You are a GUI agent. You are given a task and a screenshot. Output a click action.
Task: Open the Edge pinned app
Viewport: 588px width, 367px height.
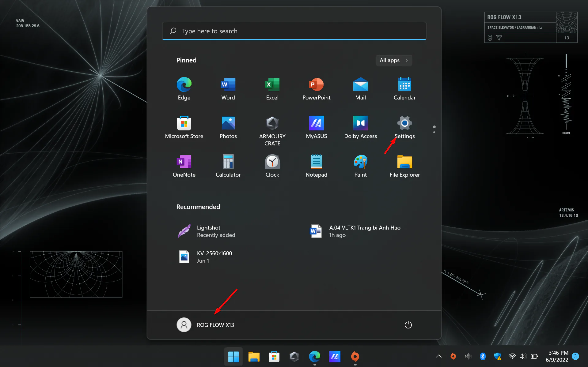184,89
